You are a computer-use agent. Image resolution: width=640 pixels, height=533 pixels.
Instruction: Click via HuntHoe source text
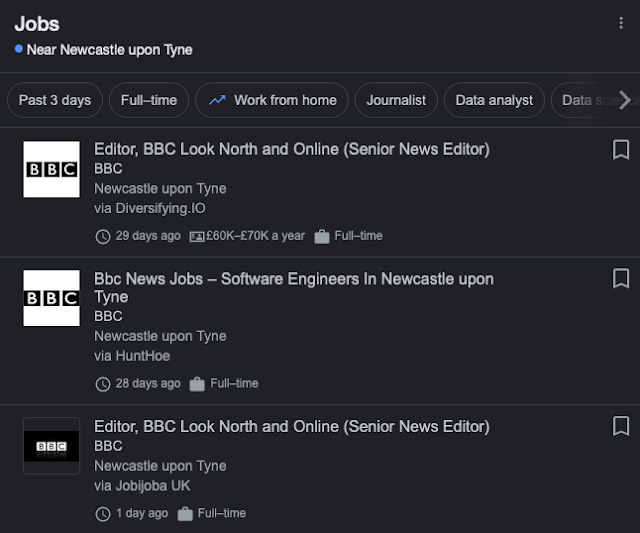(132, 356)
